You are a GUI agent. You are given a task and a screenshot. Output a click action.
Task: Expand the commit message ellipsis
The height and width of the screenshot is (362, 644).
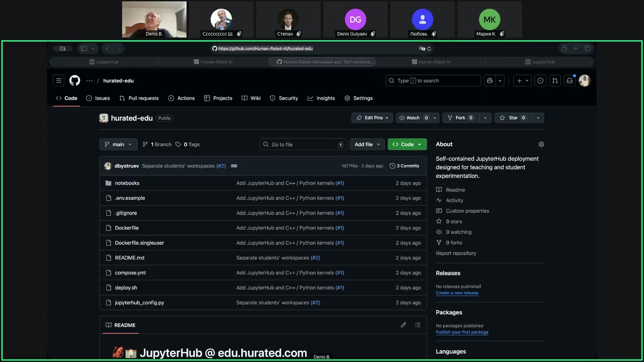(x=234, y=166)
